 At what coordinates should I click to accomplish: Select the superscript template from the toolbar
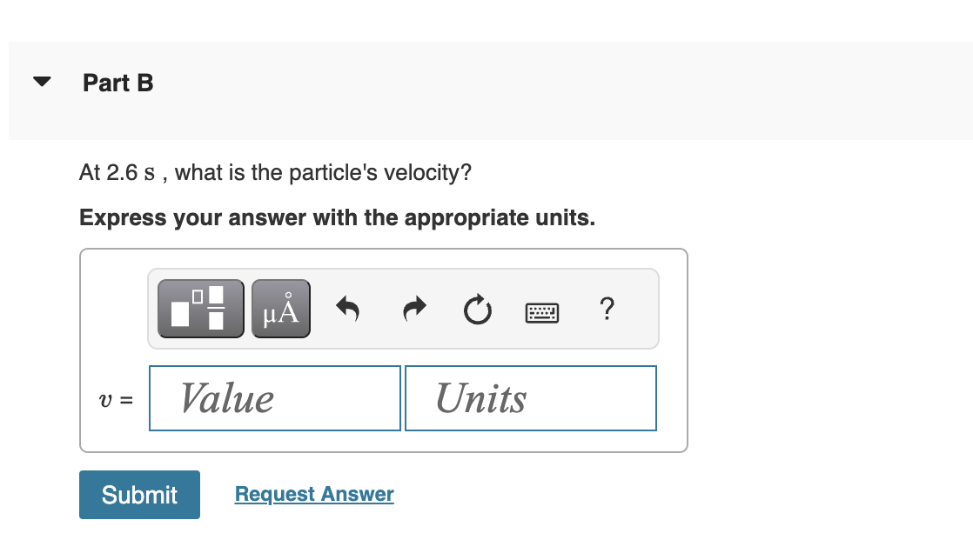pos(200,308)
